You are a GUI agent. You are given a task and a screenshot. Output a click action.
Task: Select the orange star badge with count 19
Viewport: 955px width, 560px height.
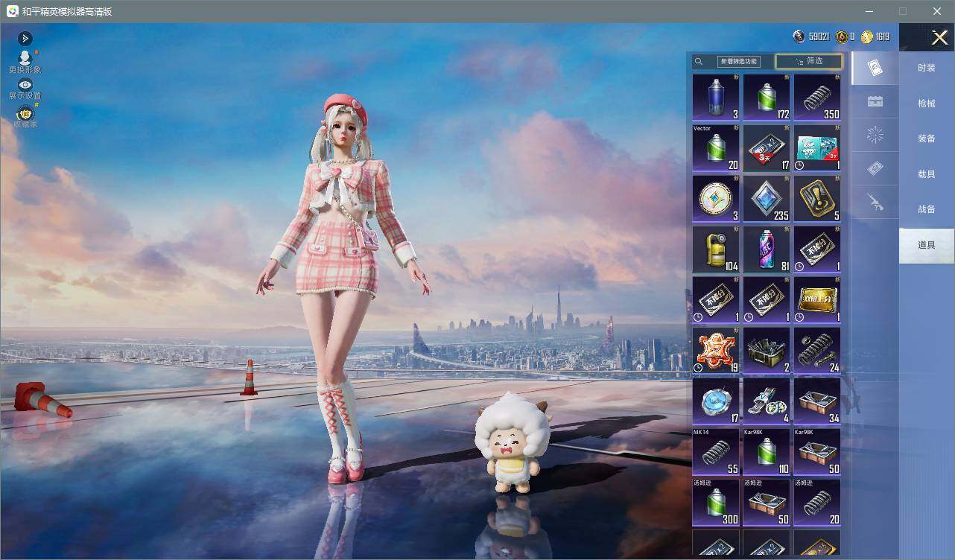tap(716, 351)
